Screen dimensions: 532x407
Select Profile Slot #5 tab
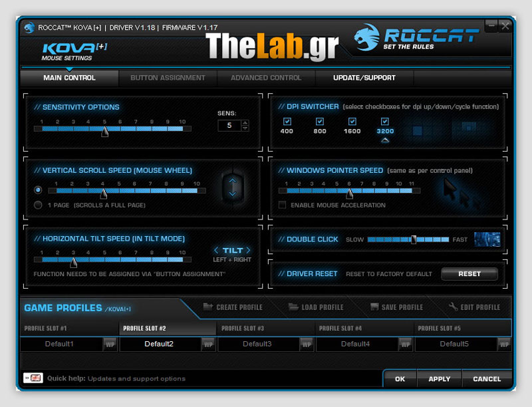[x=463, y=329]
